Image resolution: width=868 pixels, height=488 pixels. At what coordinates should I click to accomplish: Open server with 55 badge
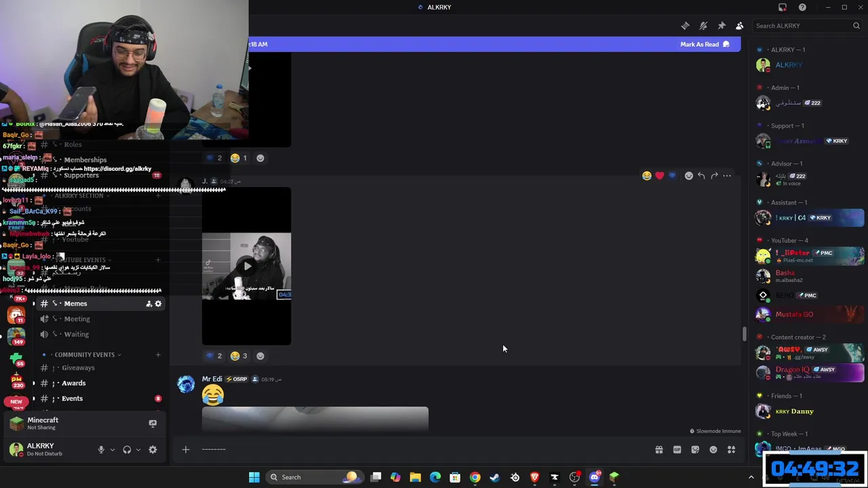tap(16, 358)
